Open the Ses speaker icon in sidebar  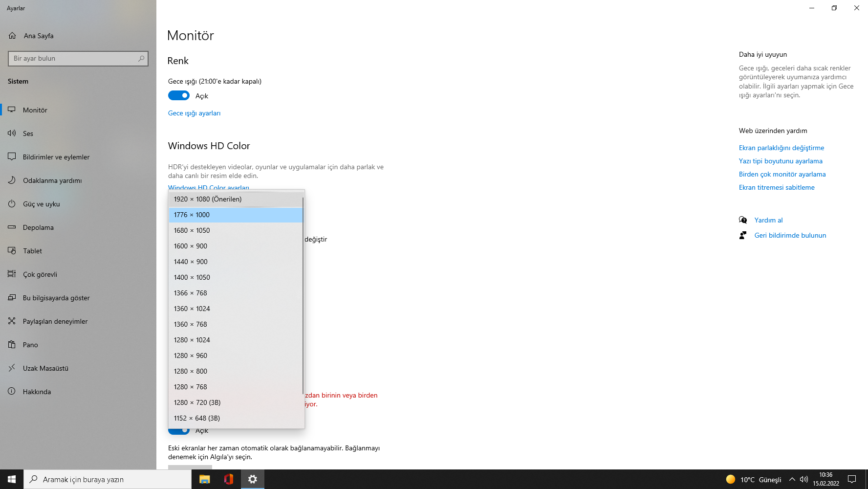click(x=12, y=133)
